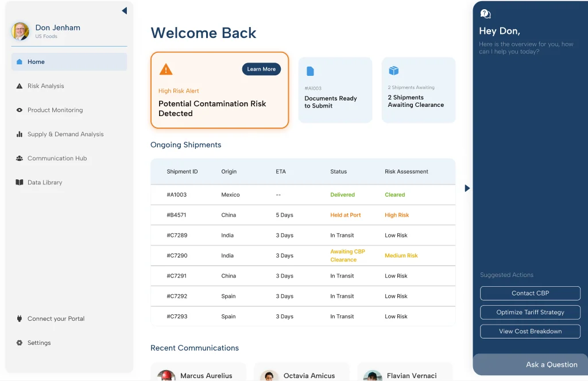The width and height of the screenshot is (588, 381).
Task: Click the View Cost Breakdown button
Action: (530, 332)
